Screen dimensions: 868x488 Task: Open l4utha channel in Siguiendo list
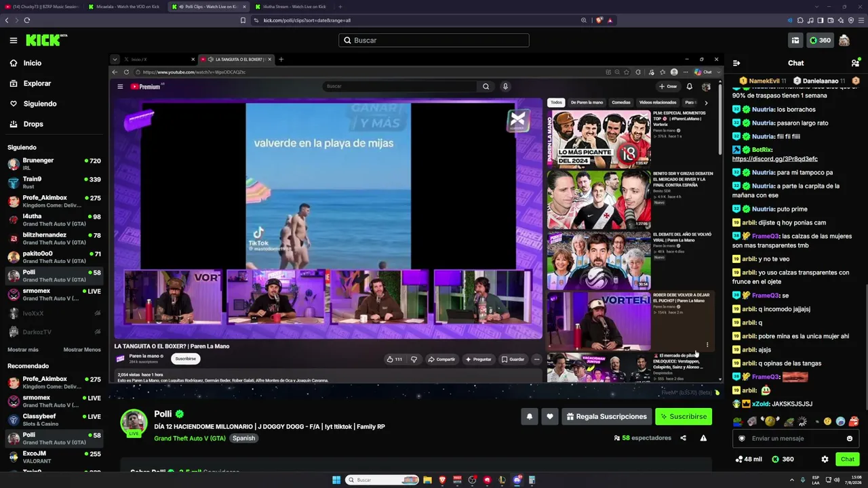point(55,220)
